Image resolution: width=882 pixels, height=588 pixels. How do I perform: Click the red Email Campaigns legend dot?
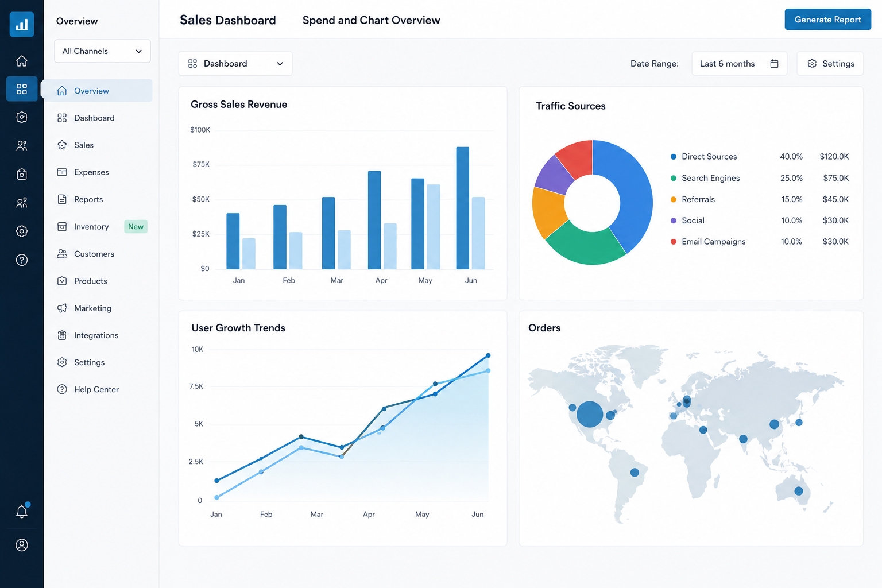674,242
